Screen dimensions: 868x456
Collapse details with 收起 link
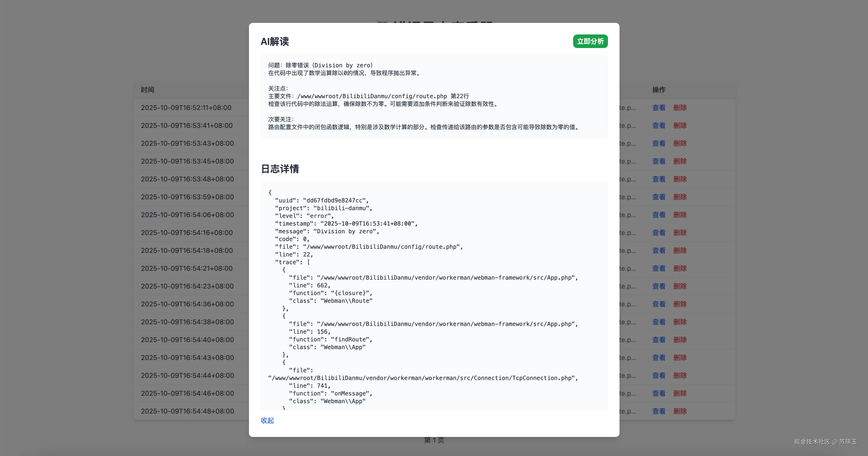click(x=267, y=420)
